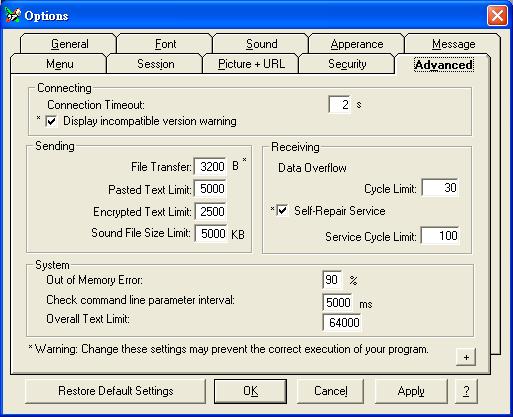
Task: Select the Overall Text Limit field
Action: point(342,323)
